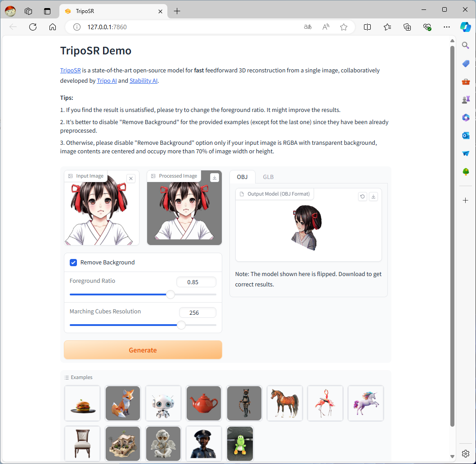Select the robot example image

click(163, 403)
